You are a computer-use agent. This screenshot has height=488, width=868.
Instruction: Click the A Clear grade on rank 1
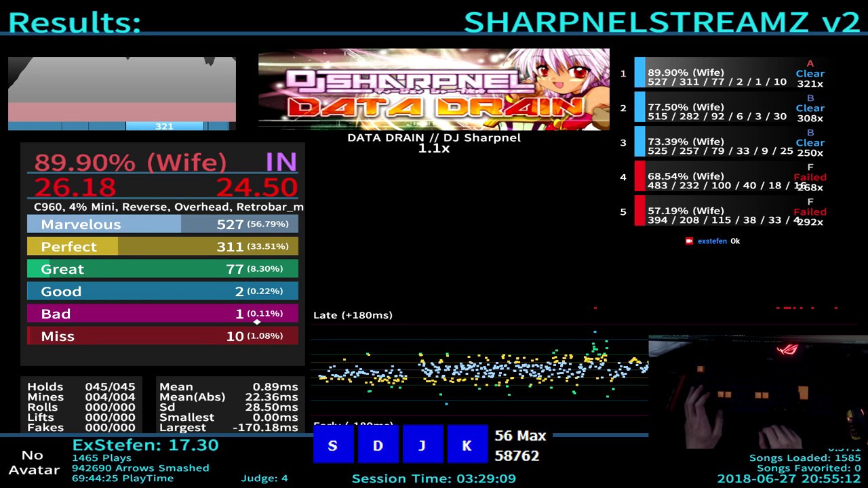click(810, 69)
